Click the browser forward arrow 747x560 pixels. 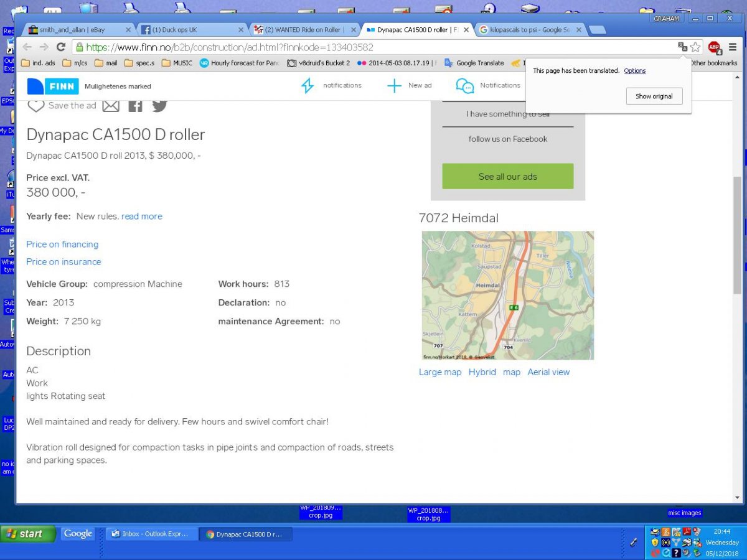click(x=44, y=47)
